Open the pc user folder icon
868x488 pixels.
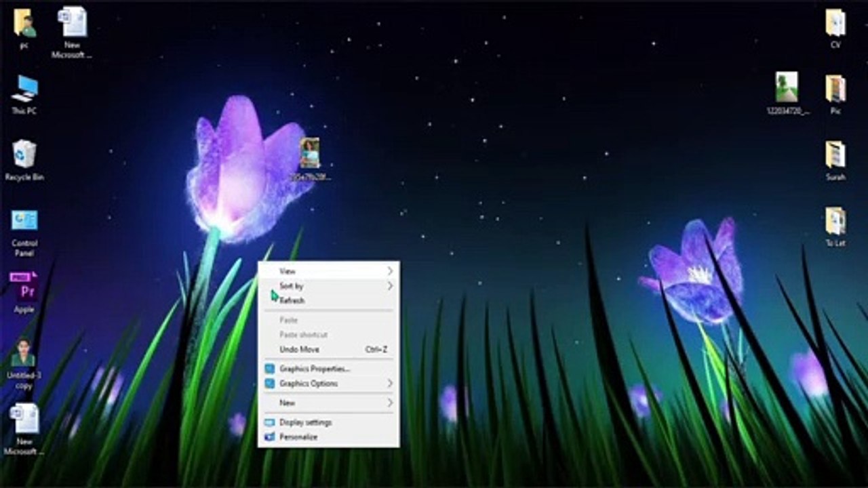point(24,28)
